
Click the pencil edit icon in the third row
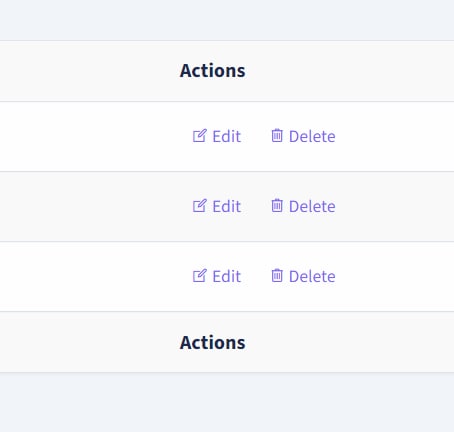click(200, 276)
